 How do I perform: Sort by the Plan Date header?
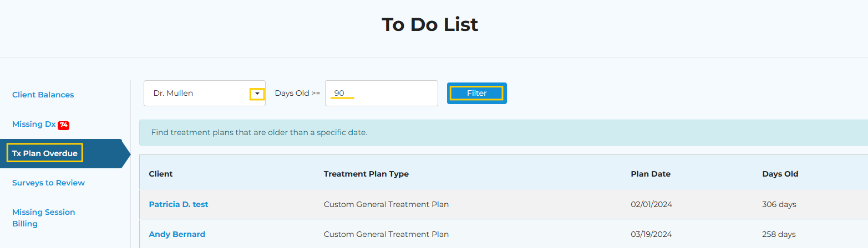(651, 174)
